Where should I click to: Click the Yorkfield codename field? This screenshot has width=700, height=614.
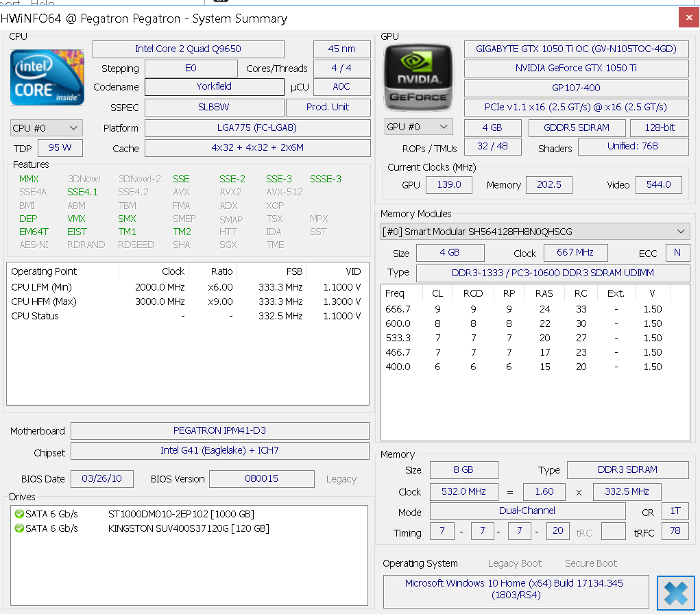point(215,86)
